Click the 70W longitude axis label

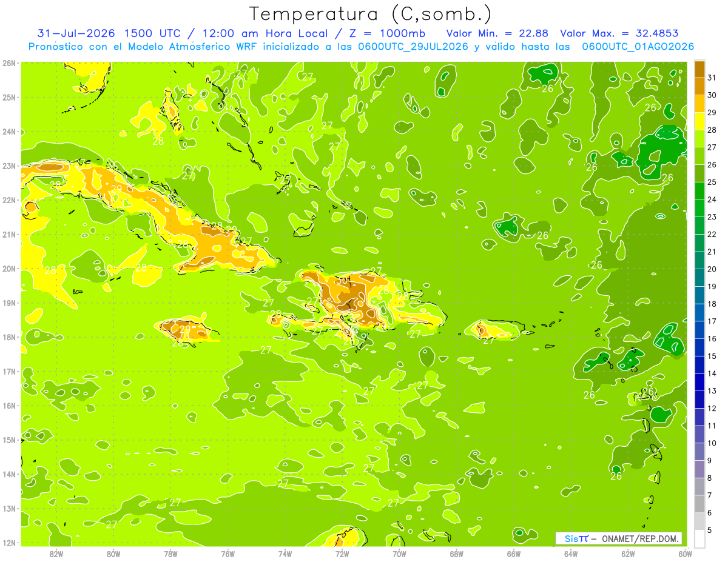coord(399,554)
